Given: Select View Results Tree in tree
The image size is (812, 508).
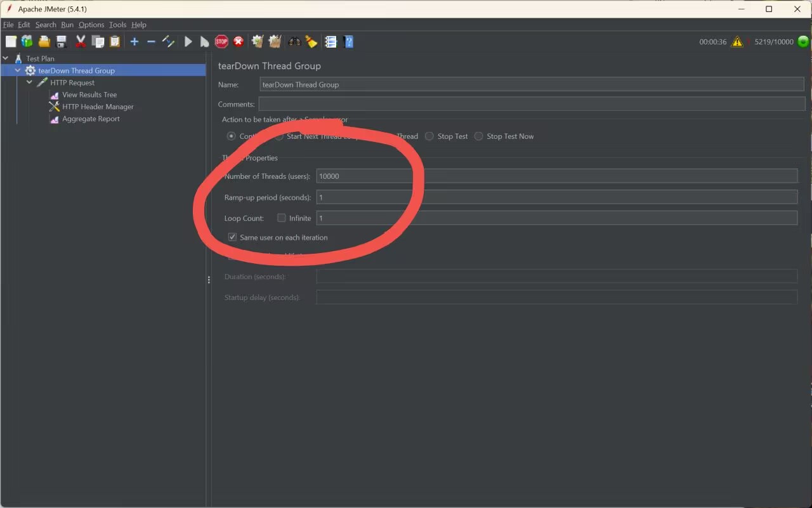Looking at the screenshot, I should 89,94.
